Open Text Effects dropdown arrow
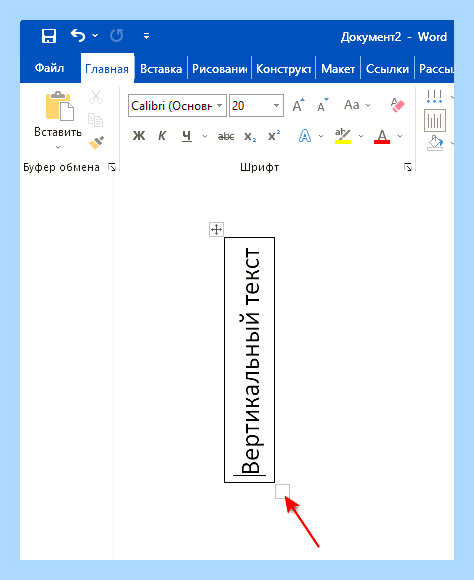This screenshot has height=580, width=474. pyautogui.click(x=321, y=136)
